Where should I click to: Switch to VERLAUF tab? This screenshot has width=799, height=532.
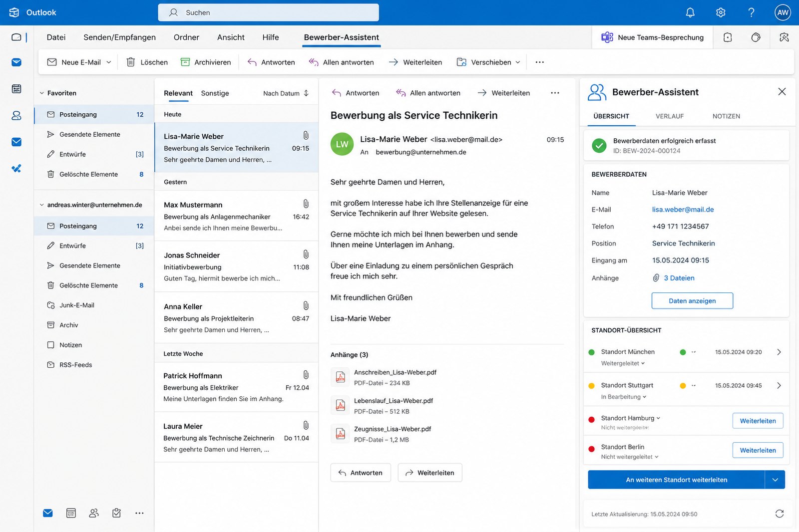coord(670,116)
